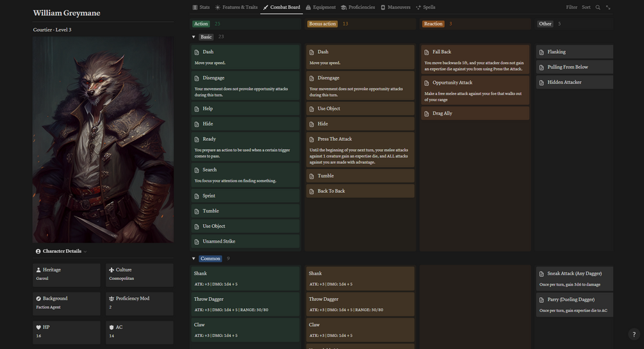Click the Parry (Dueling Dagger) page icon
644x349 pixels.
point(541,300)
